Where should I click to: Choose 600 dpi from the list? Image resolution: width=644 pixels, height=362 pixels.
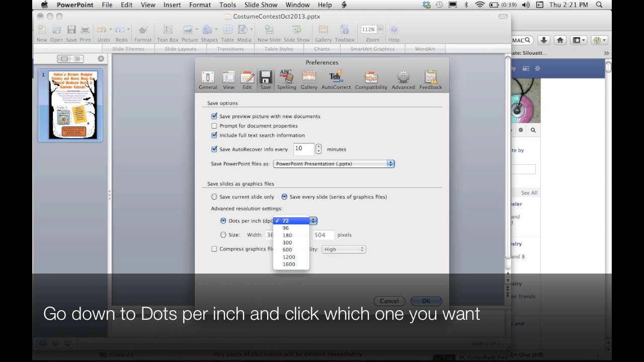[291, 250]
